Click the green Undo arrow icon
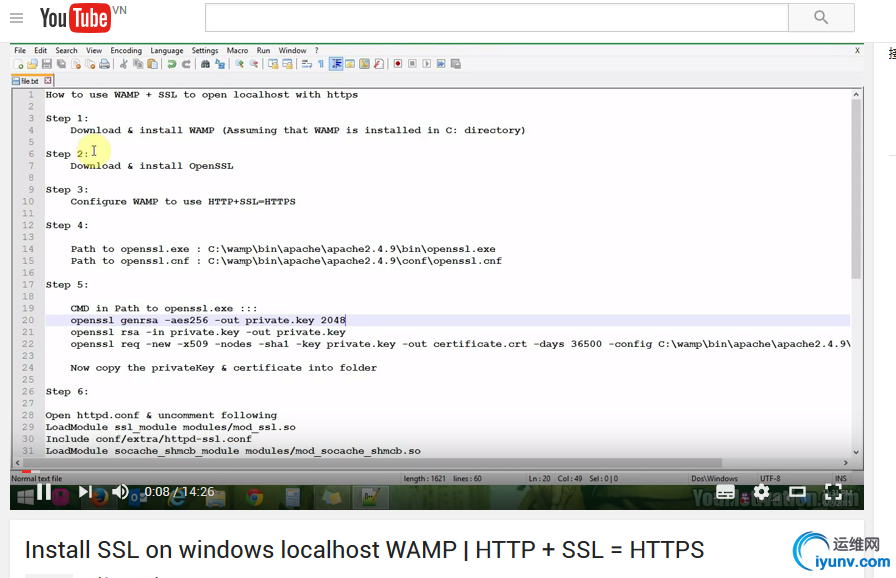This screenshot has width=896, height=578. click(x=171, y=64)
